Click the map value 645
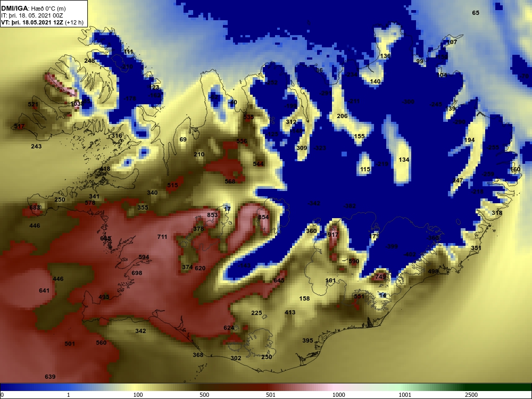 [279, 280]
